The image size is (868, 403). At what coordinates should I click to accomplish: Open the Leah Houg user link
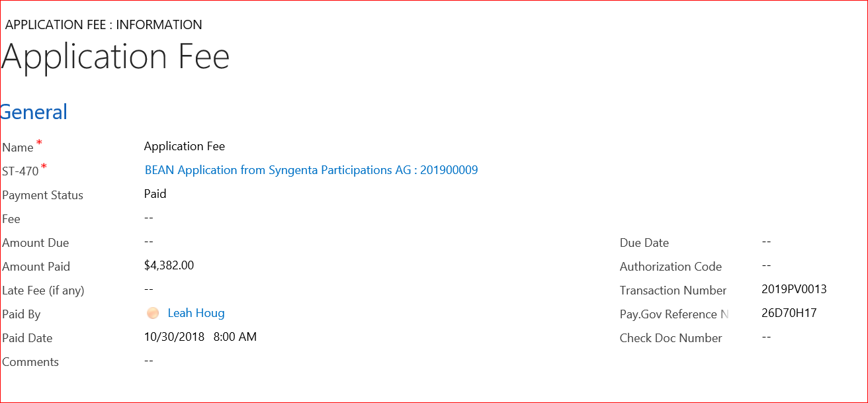point(196,313)
